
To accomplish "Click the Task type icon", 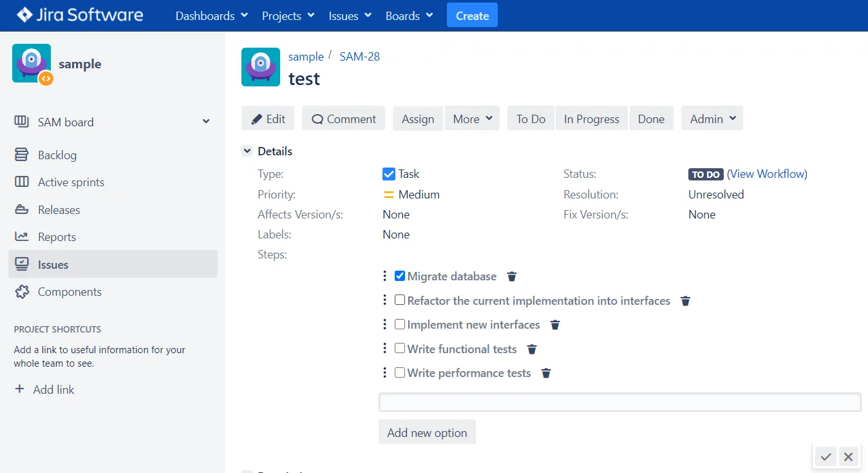I will point(388,174).
